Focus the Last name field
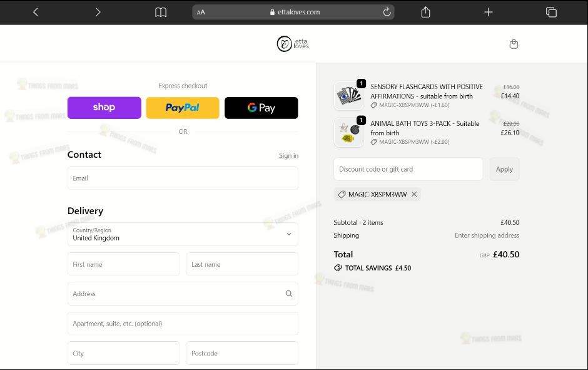The width and height of the screenshot is (588, 370). click(x=242, y=264)
